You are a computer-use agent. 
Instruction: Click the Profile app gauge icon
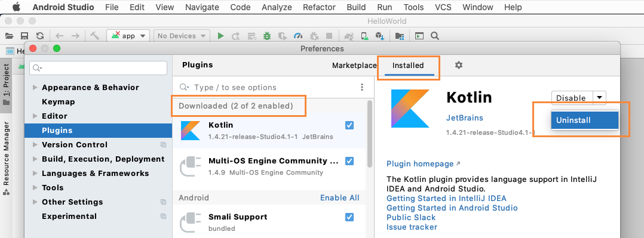pyautogui.click(x=298, y=36)
